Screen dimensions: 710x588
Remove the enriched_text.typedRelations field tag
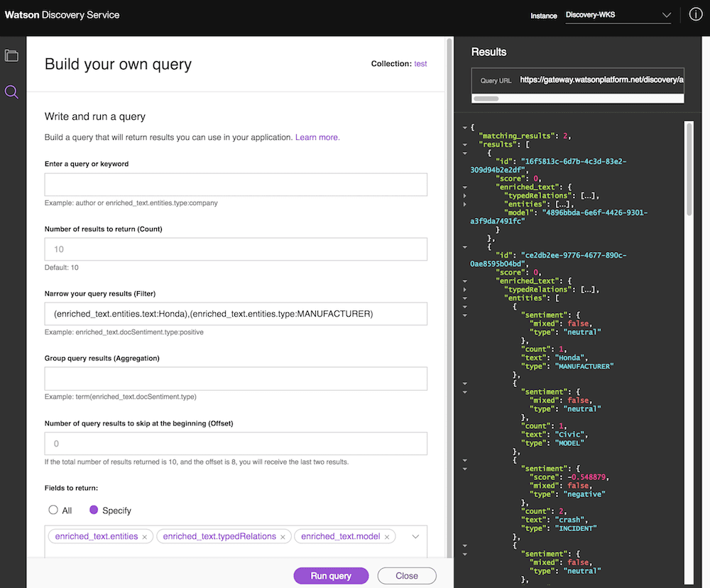283,537
